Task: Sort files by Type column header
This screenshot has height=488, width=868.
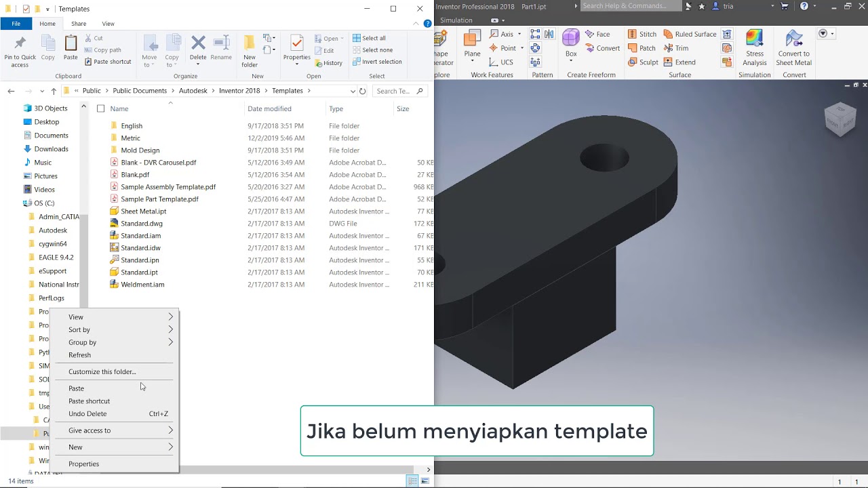Action: coord(336,108)
